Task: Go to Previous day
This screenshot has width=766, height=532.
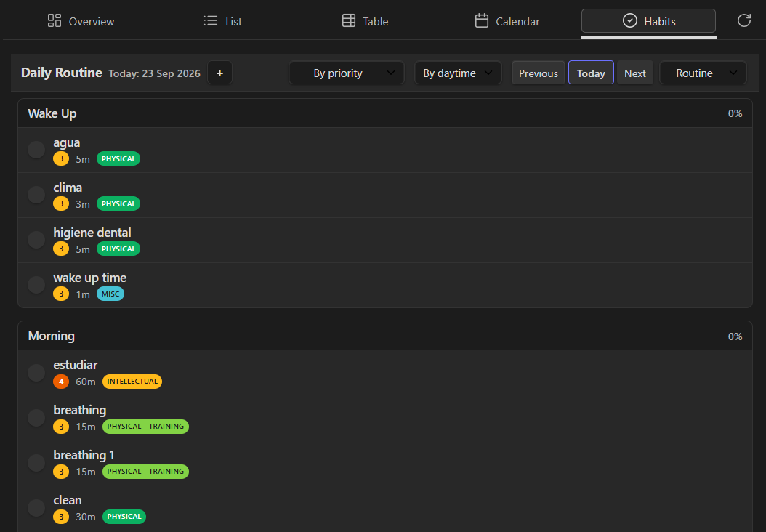Action: (x=539, y=73)
